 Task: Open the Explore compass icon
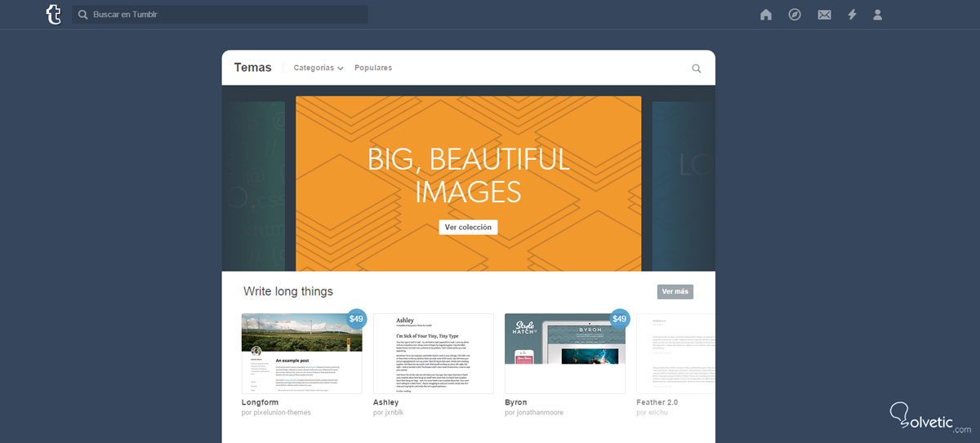pos(795,15)
